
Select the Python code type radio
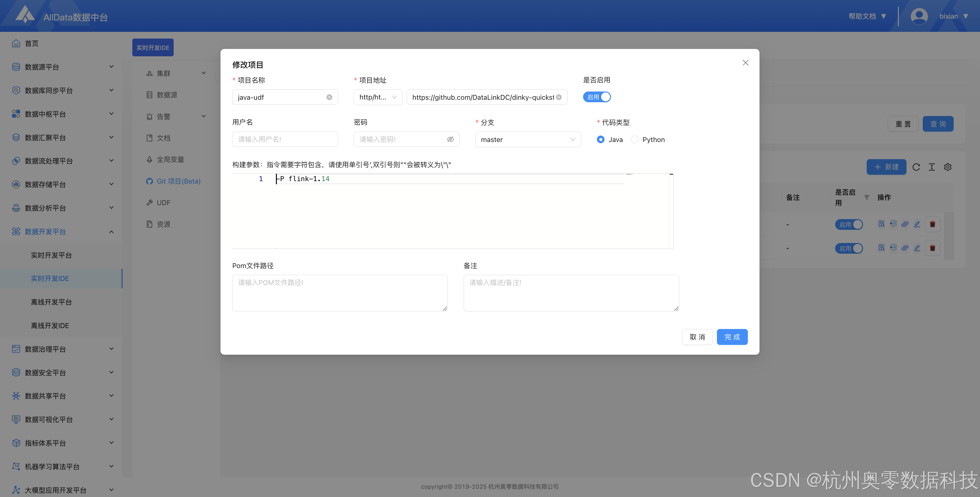tap(635, 140)
